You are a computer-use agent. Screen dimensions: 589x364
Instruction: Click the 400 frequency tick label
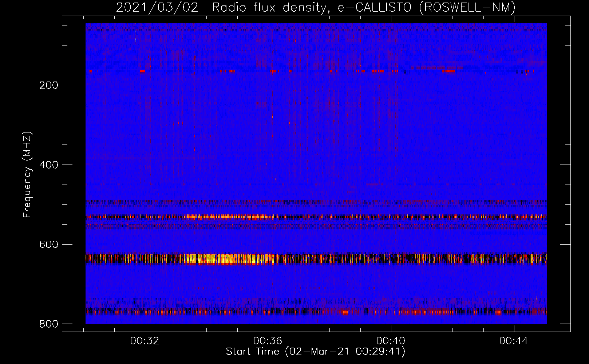coord(49,165)
